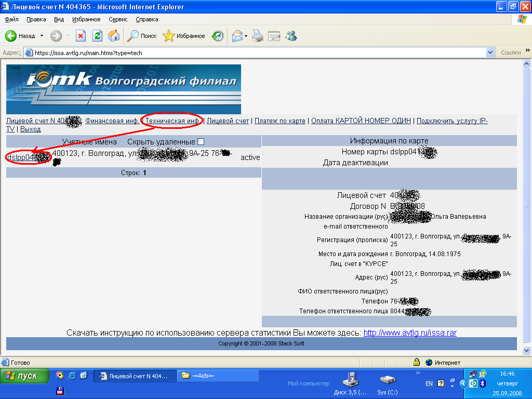Expand the address bar dropdown arrow
The height and width of the screenshot is (399, 532).
490,52
